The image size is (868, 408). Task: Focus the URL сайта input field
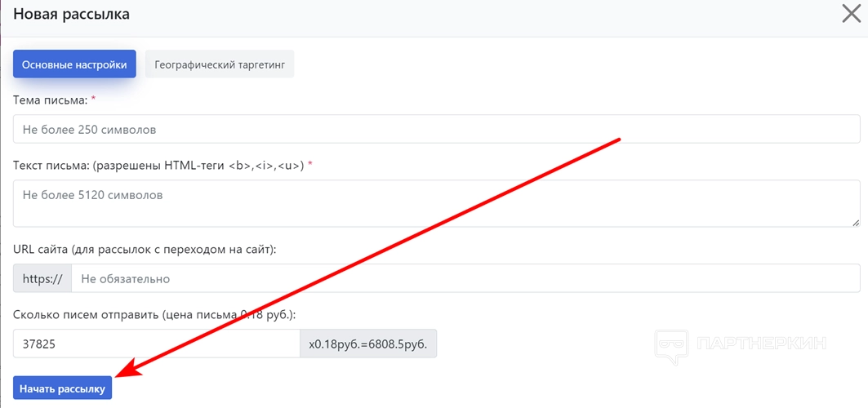(x=465, y=278)
